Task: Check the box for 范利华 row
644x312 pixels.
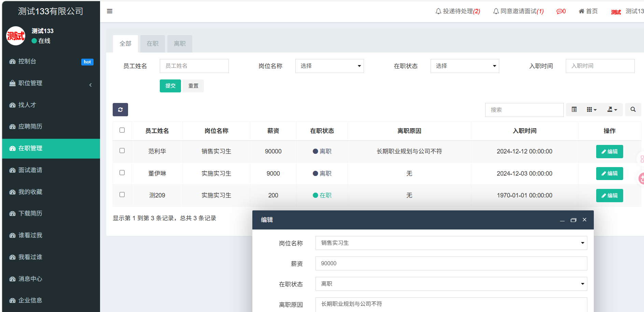Action: click(122, 151)
